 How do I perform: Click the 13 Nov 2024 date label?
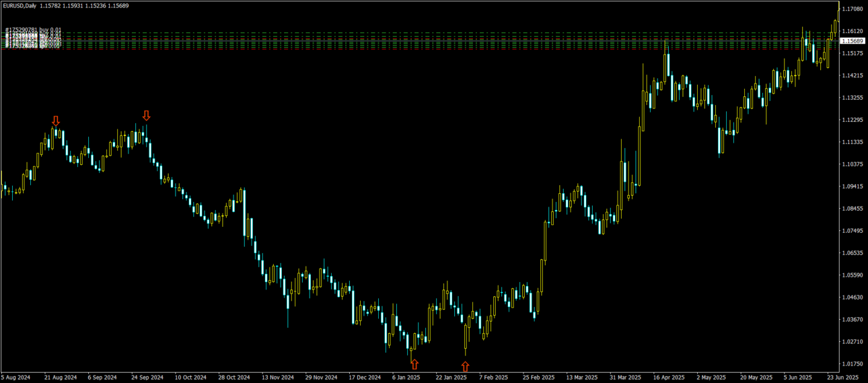click(278, 378)
